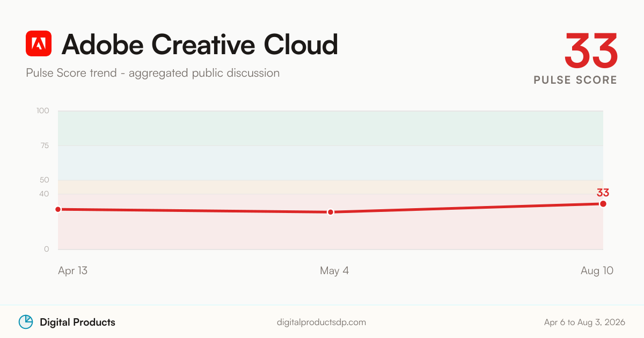644x338 pixels.
Task: Click the large 33 pulse score number
Action: tap(591, 50)
